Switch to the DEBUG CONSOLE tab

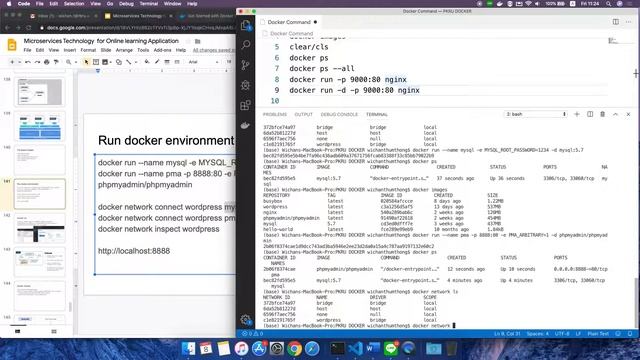[x=339, y=115]
